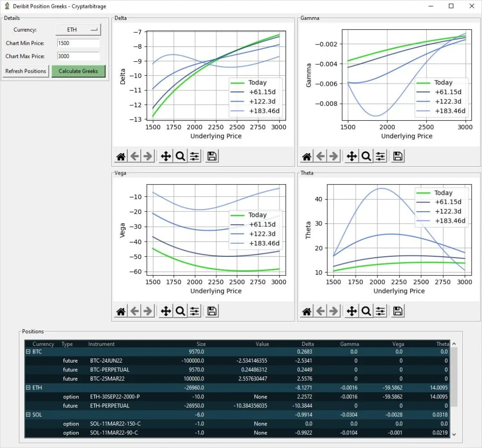Go forward to next Gamma chart view
The image size is (482, 448).
pyautogui.click(x=334, y=156)
